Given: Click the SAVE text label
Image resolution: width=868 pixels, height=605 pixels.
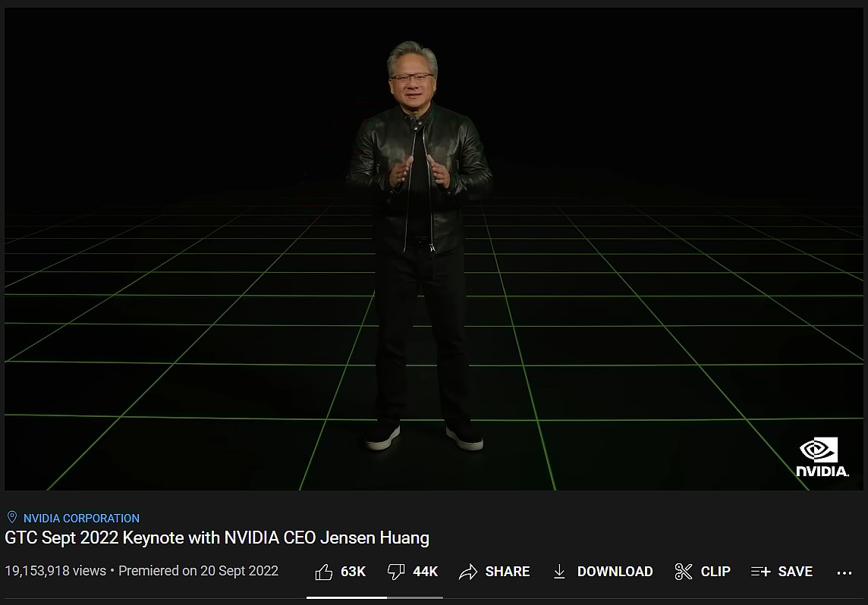Looking at the screenshot, I should (x=795, y=572).
